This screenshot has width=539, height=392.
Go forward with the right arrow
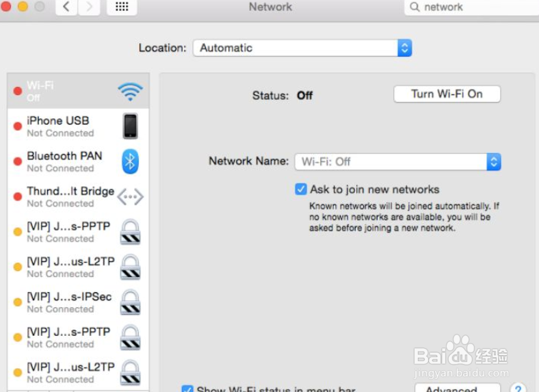89,7
